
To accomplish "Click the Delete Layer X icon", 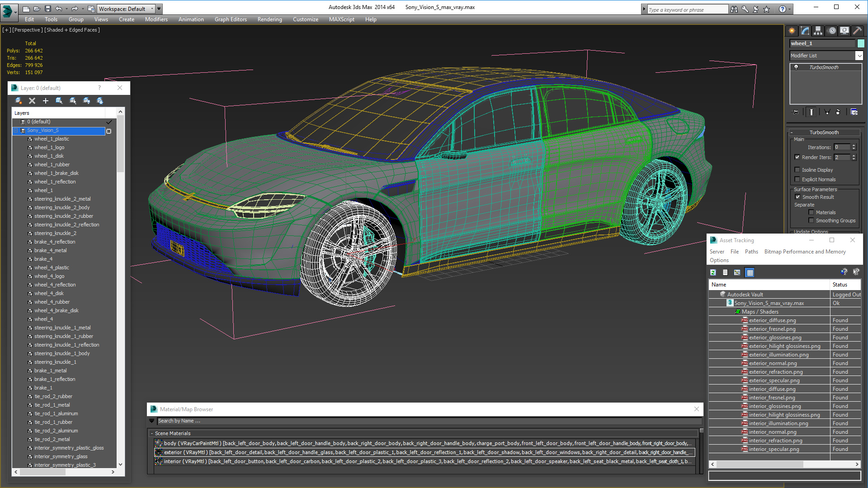I will pyautogui.click(x=32, y=101).
